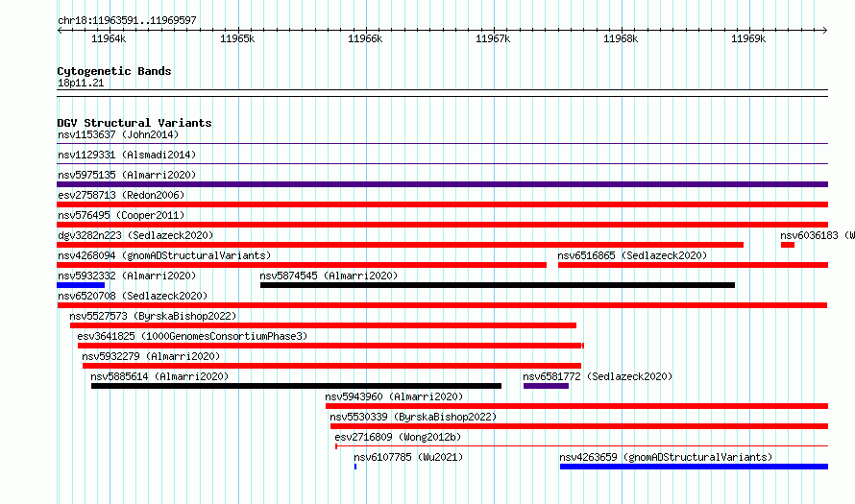This screenshot has height=504, width=855.
Task: Click the esv2758713 (Redon2006) red bar
Action: point(442,204)
